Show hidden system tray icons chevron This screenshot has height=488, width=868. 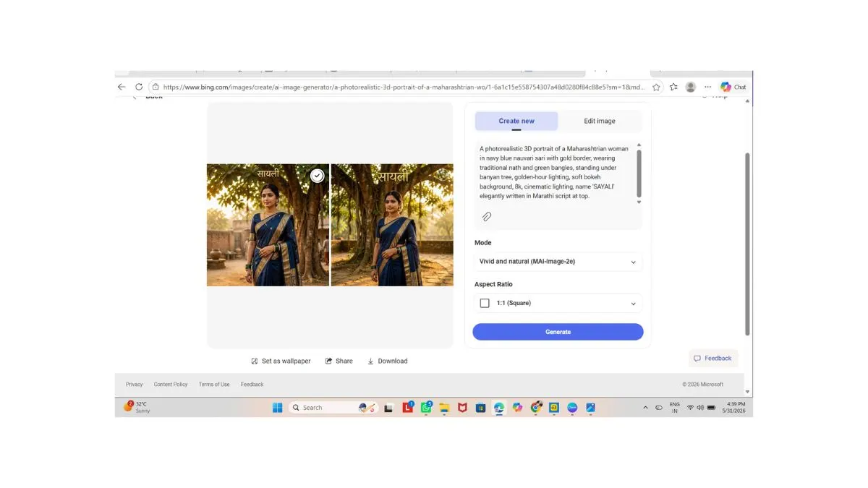tap(645, 408)
